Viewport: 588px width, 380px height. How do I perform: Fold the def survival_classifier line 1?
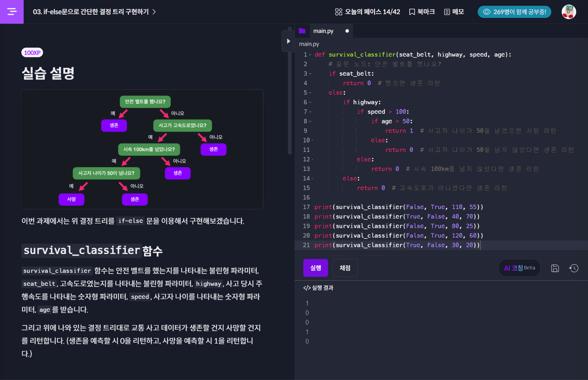click(310, 55)
